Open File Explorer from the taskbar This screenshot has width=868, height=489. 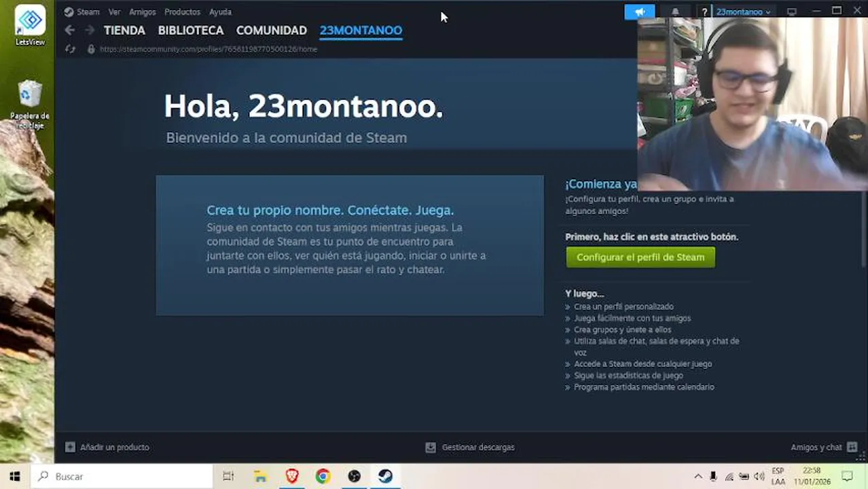260,476
